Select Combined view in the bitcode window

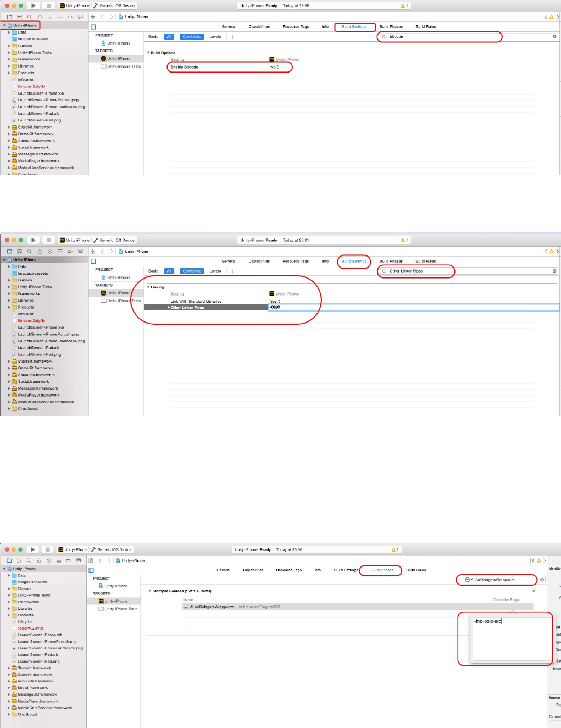[192, 37]
